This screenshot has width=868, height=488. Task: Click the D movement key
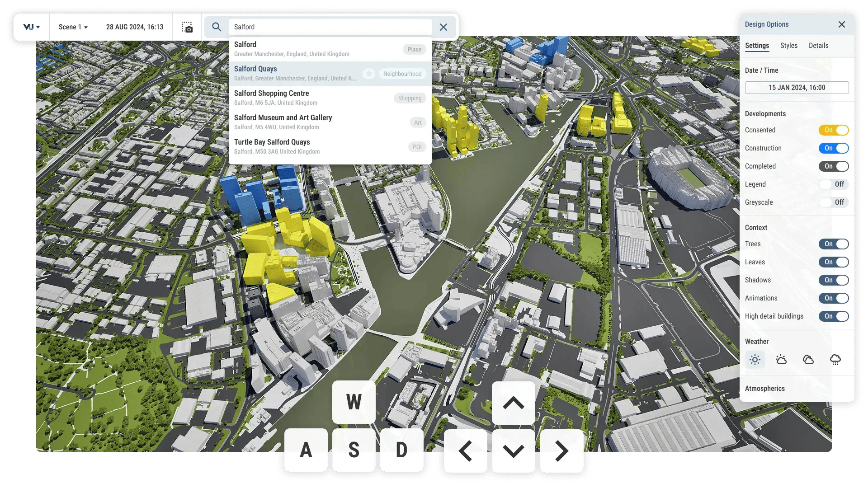pyautogui.click(x=402, y=450)
